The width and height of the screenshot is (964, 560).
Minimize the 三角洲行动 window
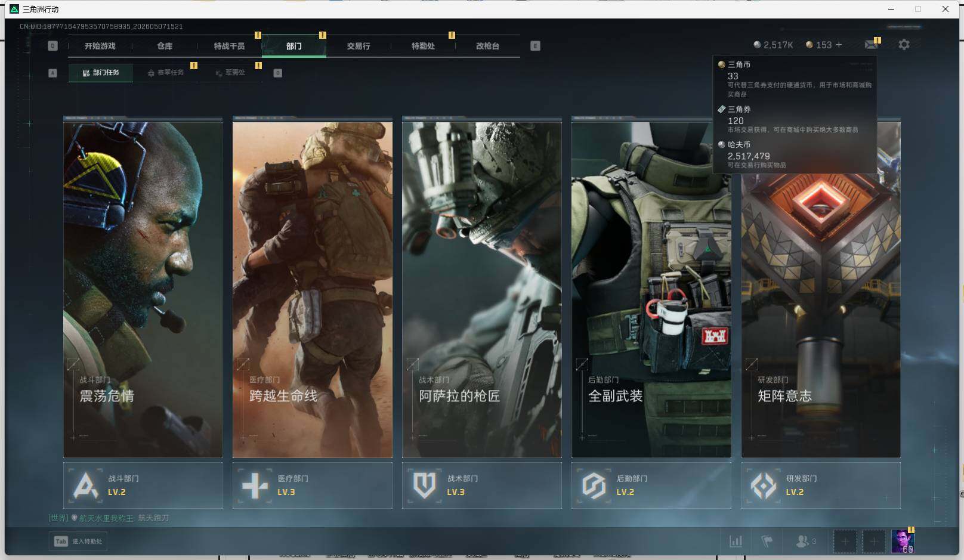(x=891, y=9)
